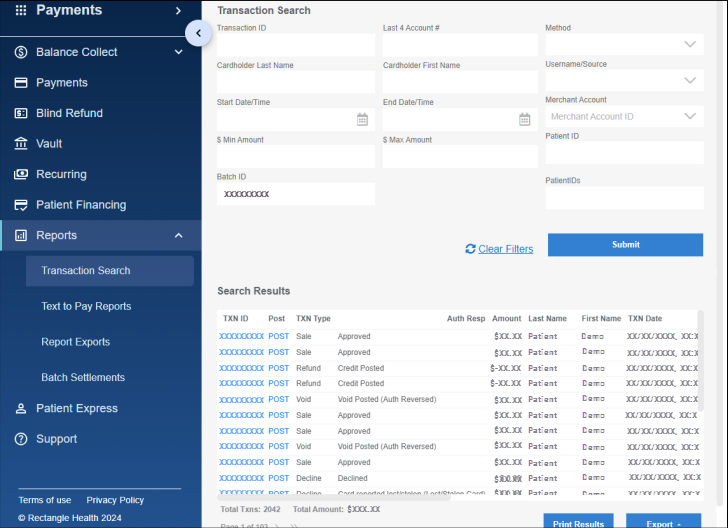Click the Patient Express person icon

[20, 408]
